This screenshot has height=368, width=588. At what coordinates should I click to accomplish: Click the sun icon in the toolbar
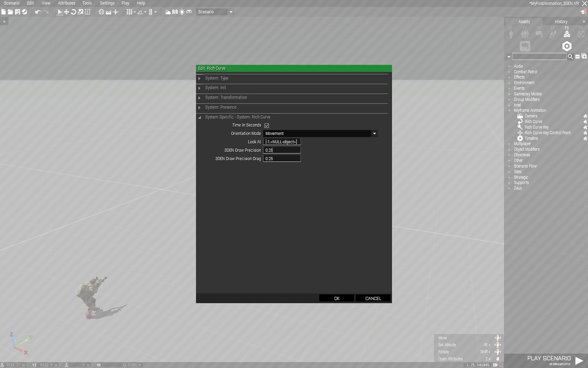182,12
